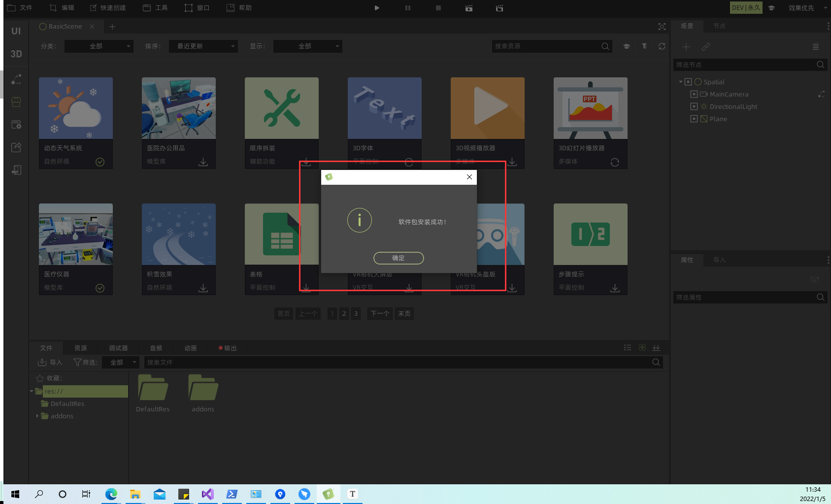Add a new scene tab with plus
This screenshot has height=504, width=831.
pos(112,27)
